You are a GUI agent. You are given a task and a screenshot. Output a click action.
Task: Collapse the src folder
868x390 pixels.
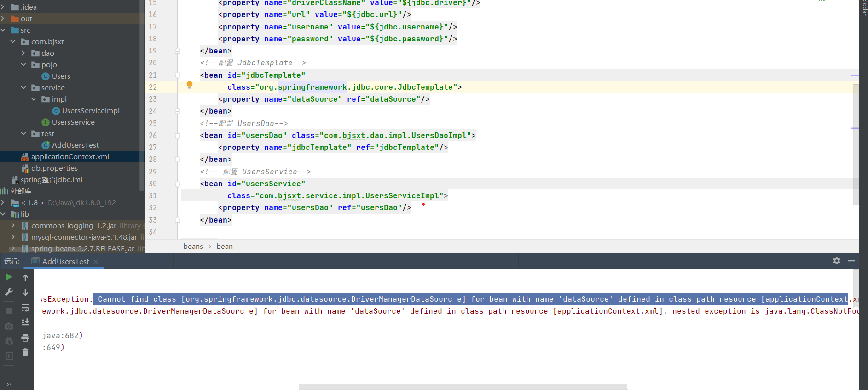(3, 30)
